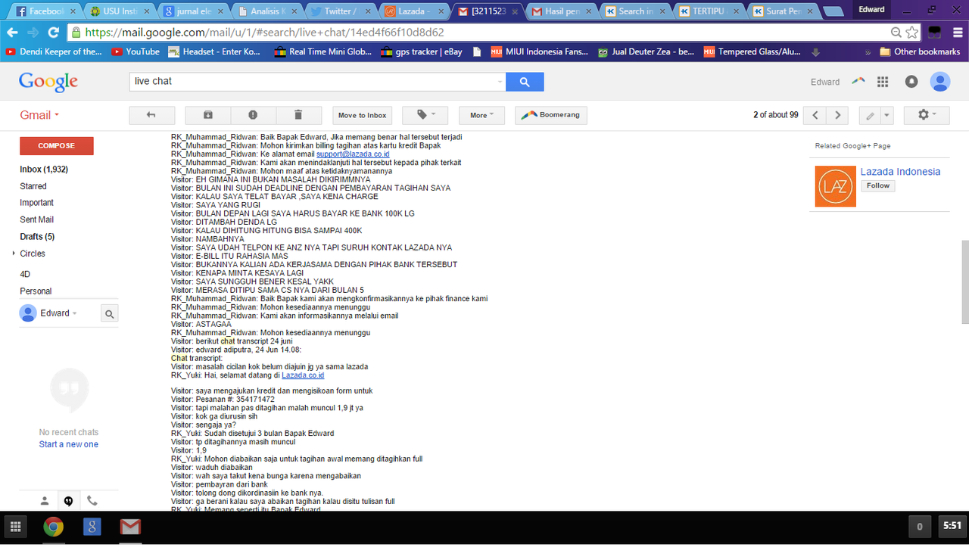Expand the Gmail product switcher

tap(39, 115)
